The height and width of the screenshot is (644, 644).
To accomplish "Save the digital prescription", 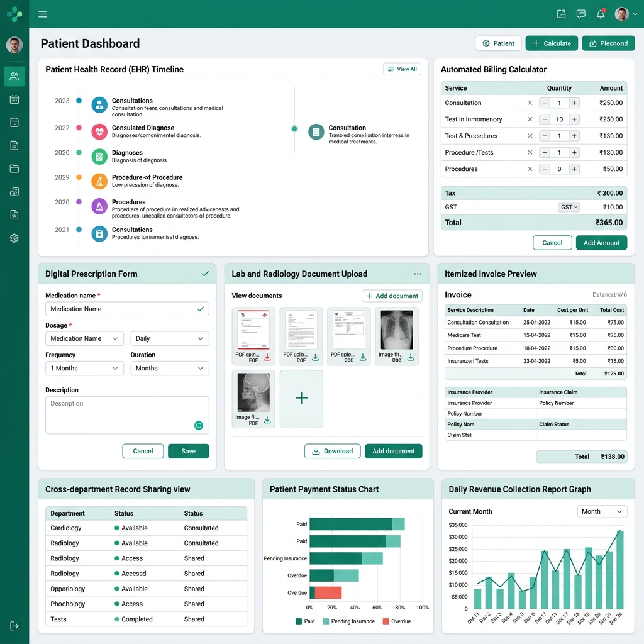I will (x=189, y=451).
